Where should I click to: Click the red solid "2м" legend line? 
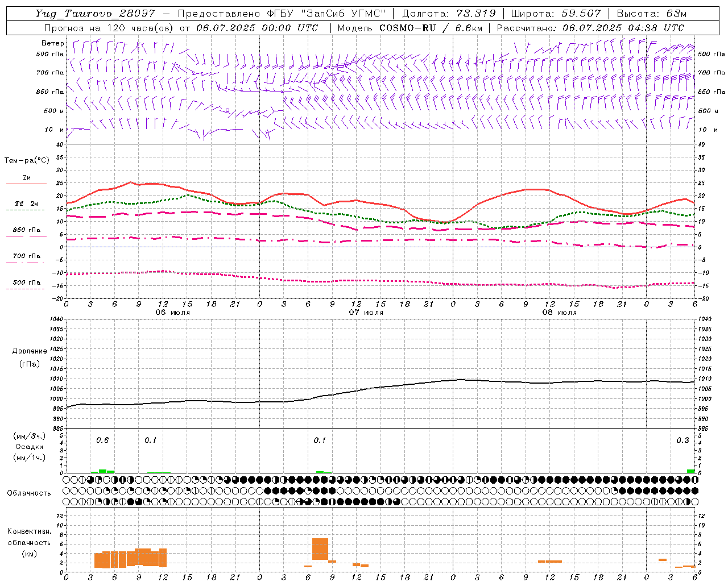(26, 184)
